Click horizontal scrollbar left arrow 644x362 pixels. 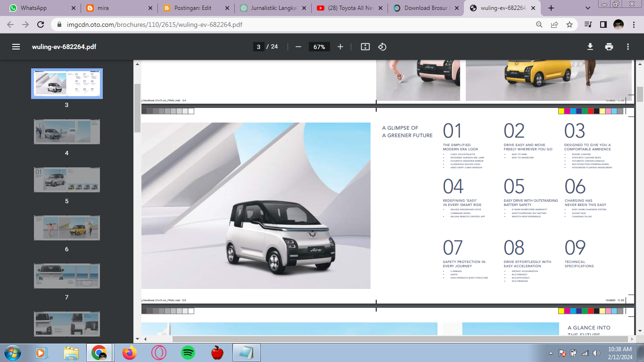145,339
